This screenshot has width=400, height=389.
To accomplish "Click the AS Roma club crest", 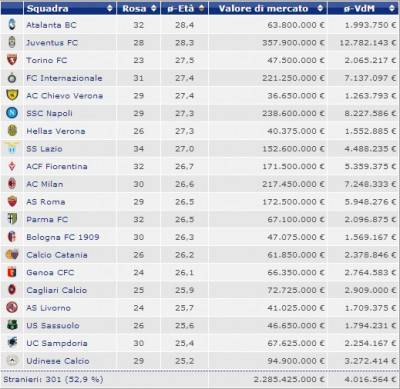I will coord(12,201).
